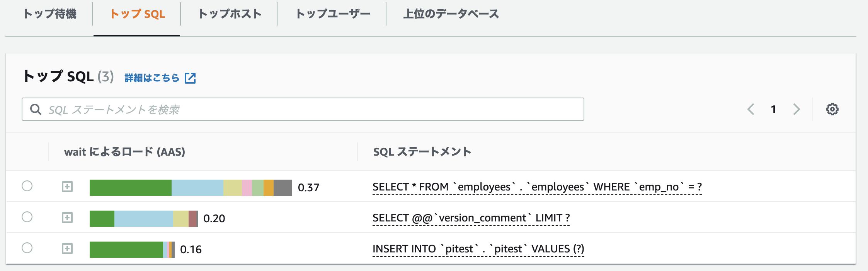The height and width of the screenshot is (271, 868).
Task: Click the green segment of the 0.37 load bar
Action: tap(130, 188)
